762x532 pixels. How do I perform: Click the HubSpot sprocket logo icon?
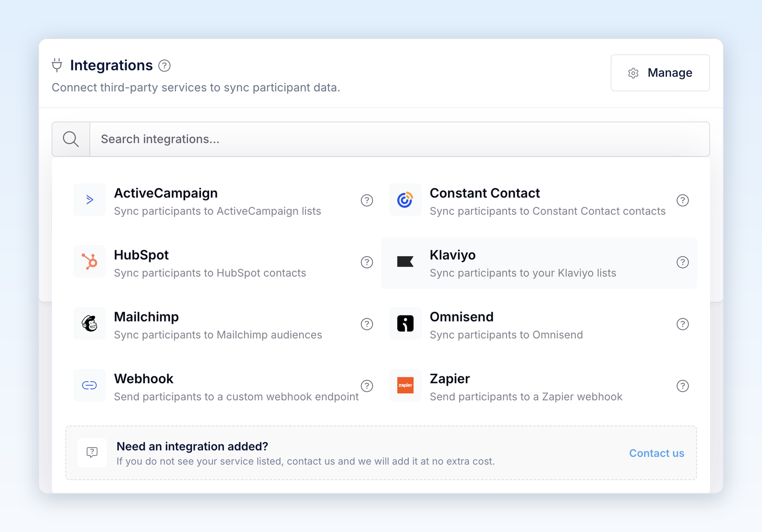coord(90,262)
